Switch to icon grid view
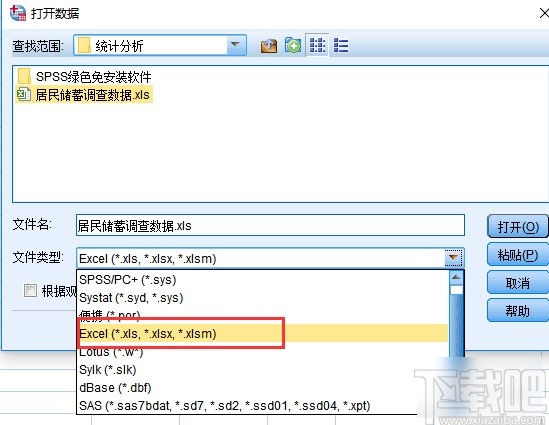The height and width of the screenshot is (425, 549). tap(317, 45)
